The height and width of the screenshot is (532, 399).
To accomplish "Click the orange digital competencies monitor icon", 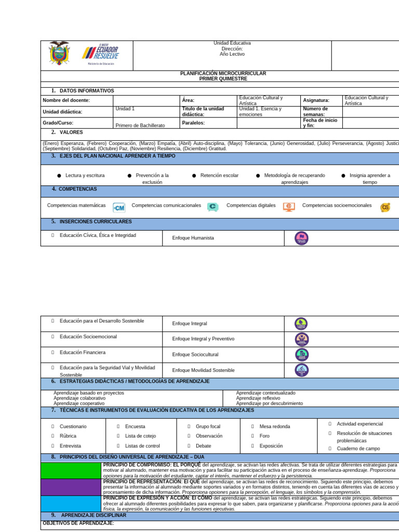I will pyautogui.click(x=289, y=207).
